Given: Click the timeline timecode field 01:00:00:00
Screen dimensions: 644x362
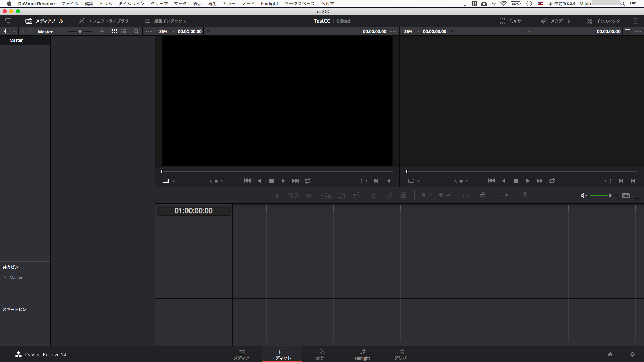Looking at the screenshot, I should coord(194,211).
